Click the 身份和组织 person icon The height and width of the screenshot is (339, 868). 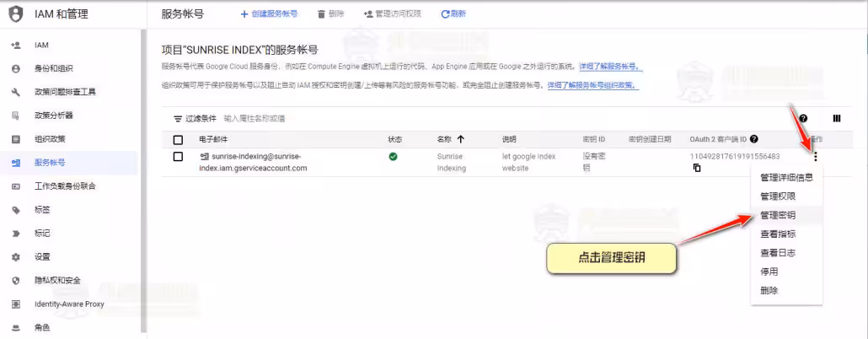click(16, 68)
